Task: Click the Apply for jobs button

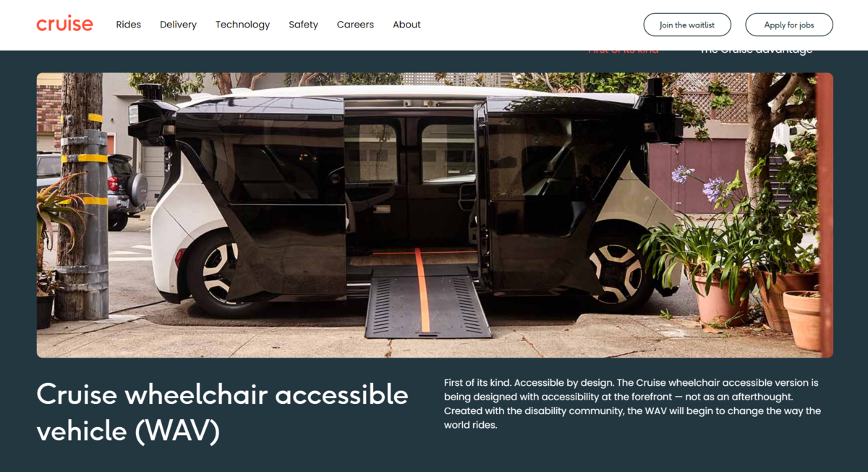Action: 789,25
